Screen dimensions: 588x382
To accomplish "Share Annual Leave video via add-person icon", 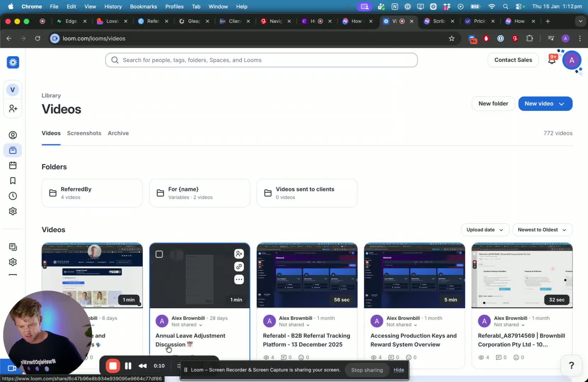I will click(239, 254).
